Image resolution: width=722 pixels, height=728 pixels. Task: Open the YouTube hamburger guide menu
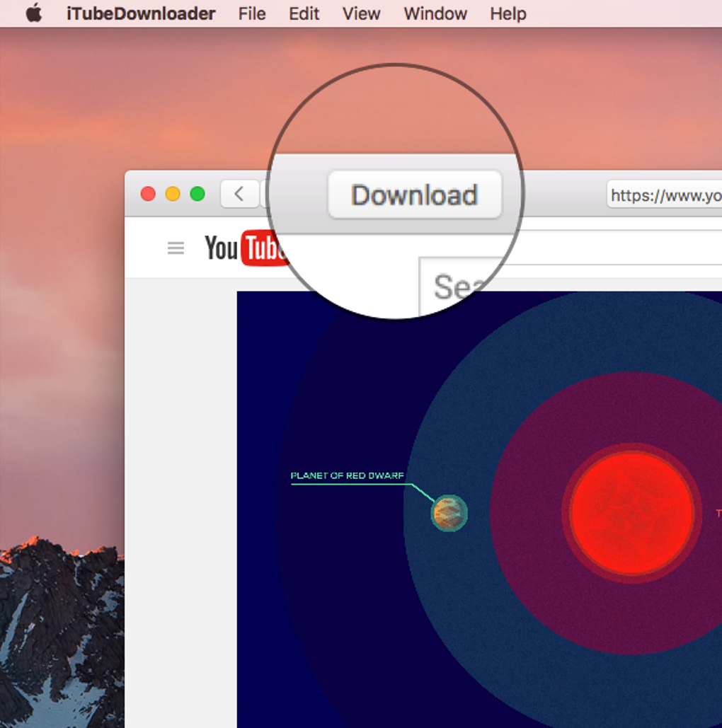[x=176, y=248]
